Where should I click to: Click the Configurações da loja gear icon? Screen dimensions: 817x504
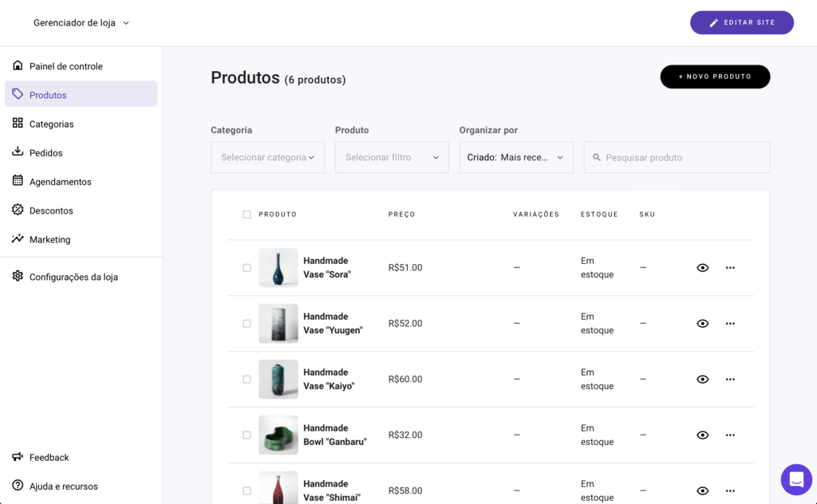point(17,276)
